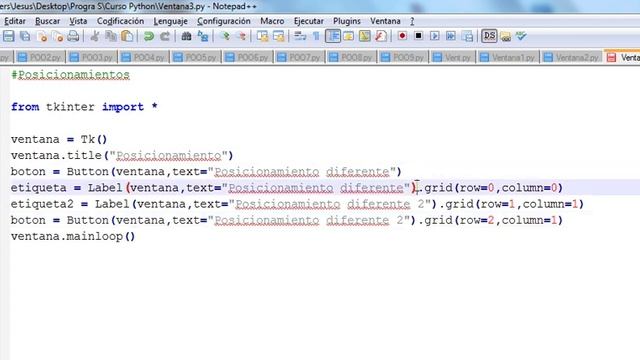Click the 'ventana.mainloop()' line
Image resolution: width=640 pixels, height=360 pixels.
coord(73,236)
